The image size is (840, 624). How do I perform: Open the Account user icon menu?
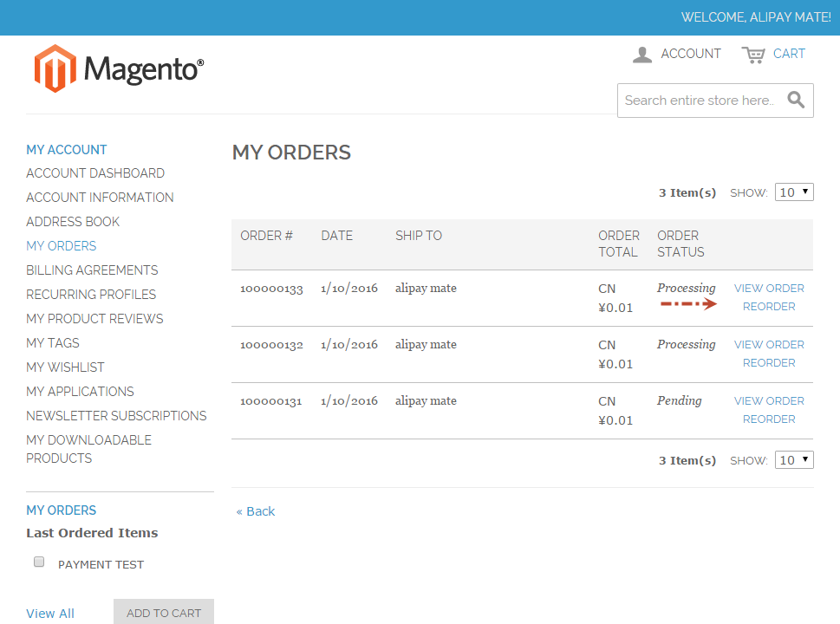click(x=641, y=54)
